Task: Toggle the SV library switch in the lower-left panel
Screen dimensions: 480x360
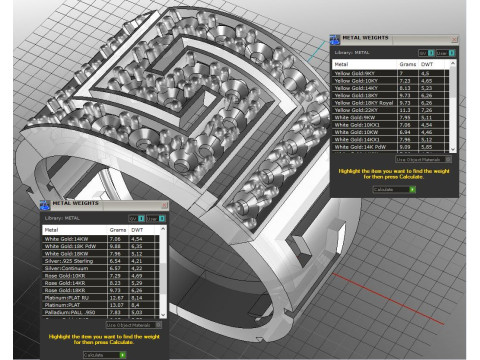Action: point(137,219)
